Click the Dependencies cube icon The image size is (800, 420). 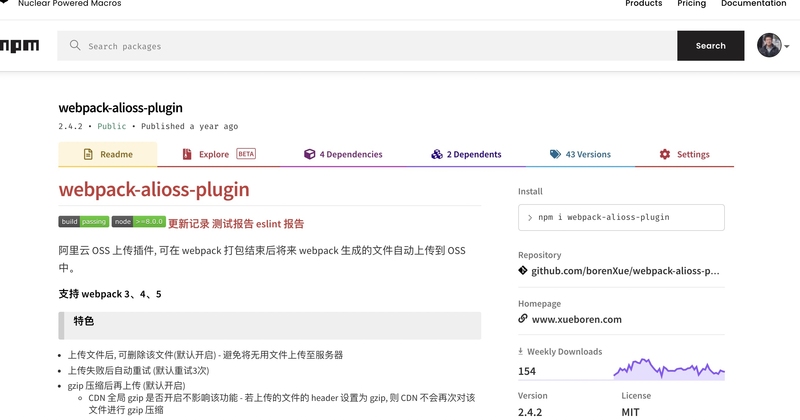pyautogui.click(x=309, y=154)
